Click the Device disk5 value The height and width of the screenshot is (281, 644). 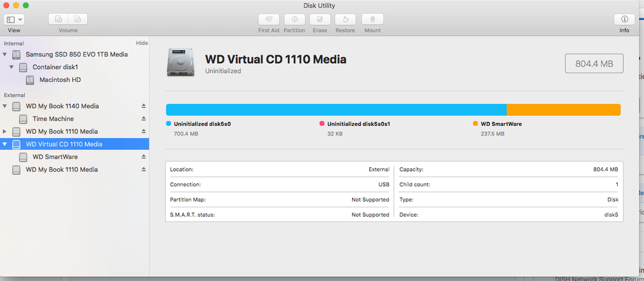click(611, 215)
